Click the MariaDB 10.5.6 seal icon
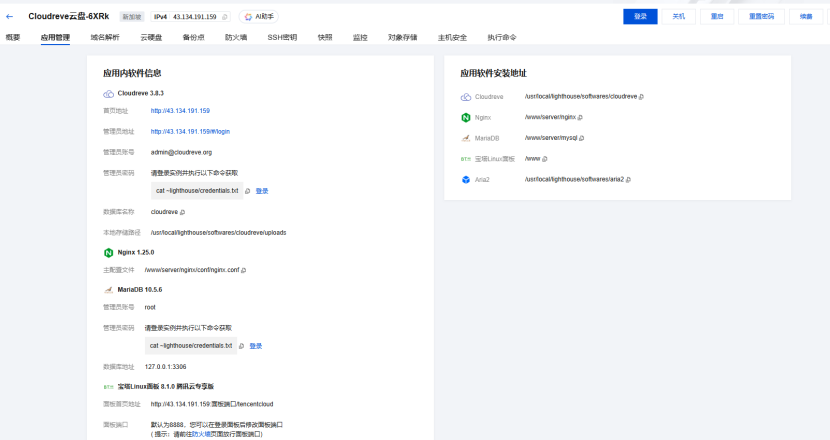 click(109, 290)
